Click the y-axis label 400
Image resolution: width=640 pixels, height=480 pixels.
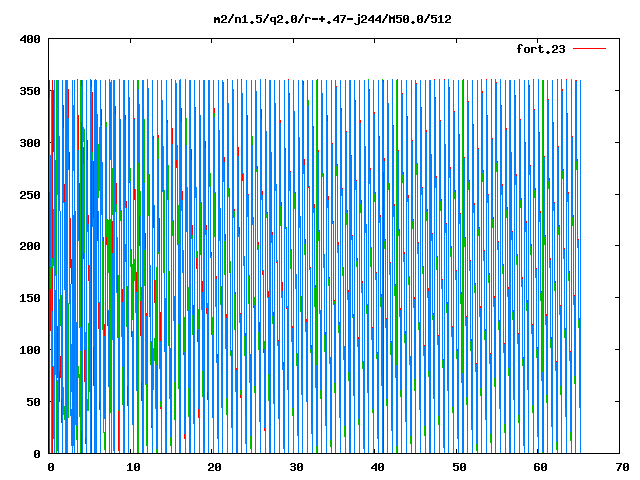tap(30, 39)
